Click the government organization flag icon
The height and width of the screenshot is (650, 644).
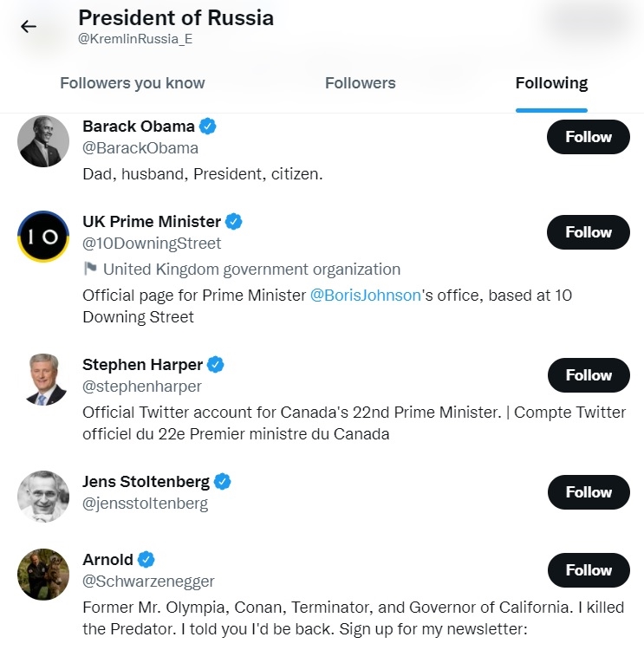point(90,270)
